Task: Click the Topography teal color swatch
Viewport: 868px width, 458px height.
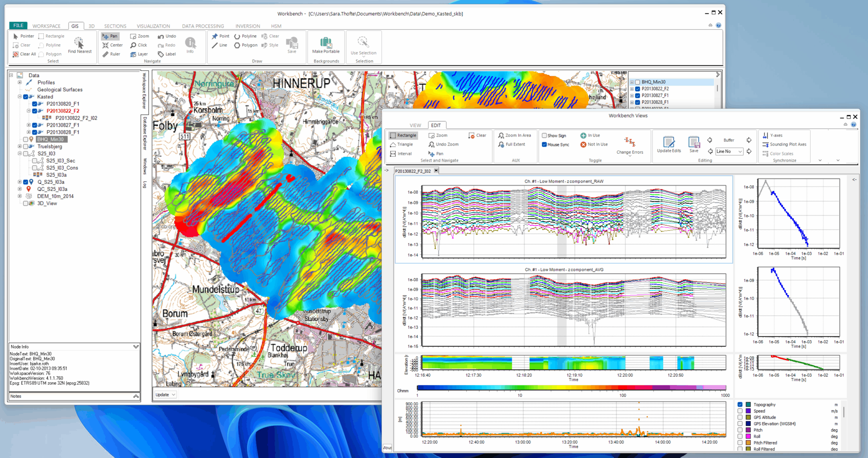Action: pyautogui.click(x=748, y=404)
